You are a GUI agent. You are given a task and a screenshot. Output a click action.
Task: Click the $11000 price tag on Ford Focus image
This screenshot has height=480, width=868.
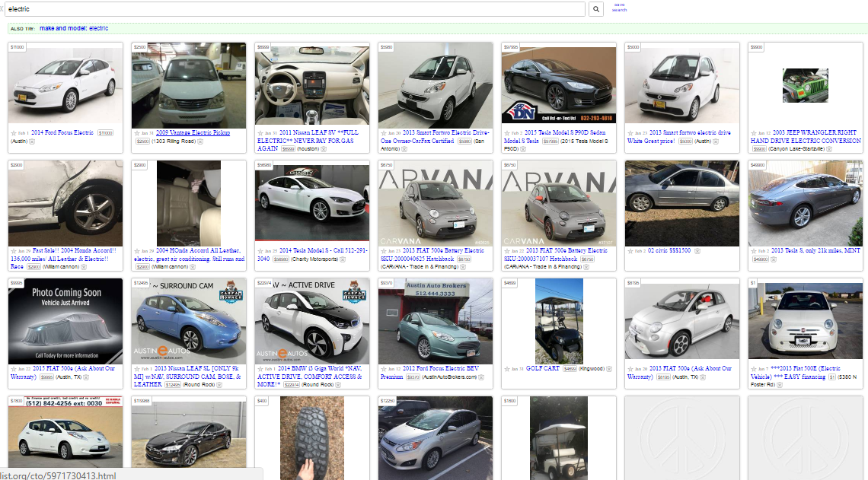pyautogui.click(x=18, y=47)
